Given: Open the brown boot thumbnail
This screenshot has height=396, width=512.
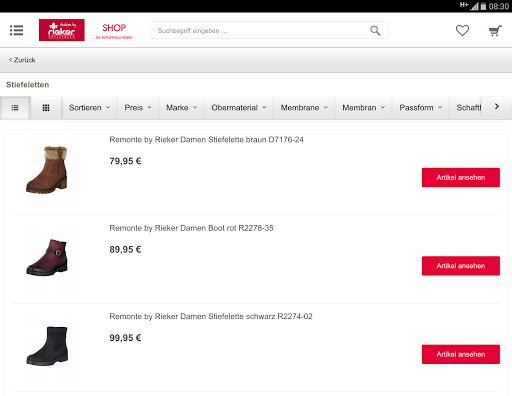Looking at the screenshot, I should [47, 170].
